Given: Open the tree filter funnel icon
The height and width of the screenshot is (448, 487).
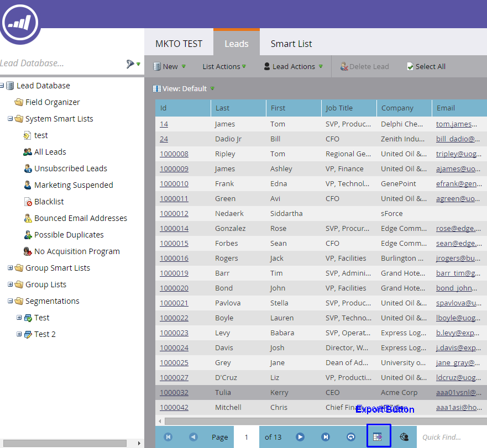Looking at the screenshot, I should (130, 64).
